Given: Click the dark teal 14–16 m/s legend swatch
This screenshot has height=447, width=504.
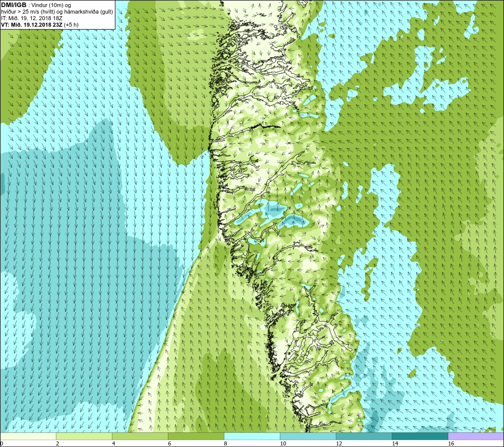Looking at the screenshot, I should pyautogui.click(x=420, y=436).
